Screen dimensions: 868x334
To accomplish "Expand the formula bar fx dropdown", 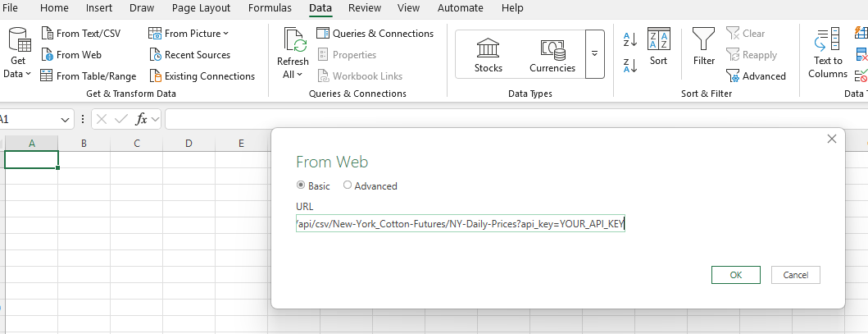I will tap(155, 120).
